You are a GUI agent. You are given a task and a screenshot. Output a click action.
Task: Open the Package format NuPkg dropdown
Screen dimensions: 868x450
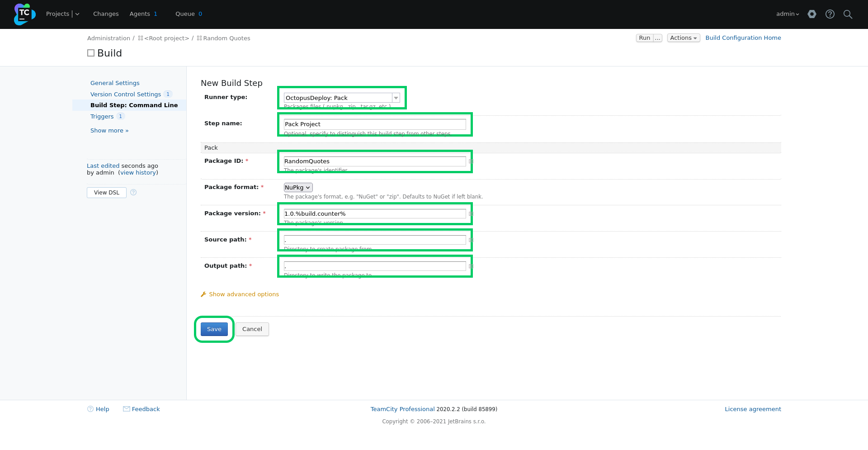tap(298, 187)
